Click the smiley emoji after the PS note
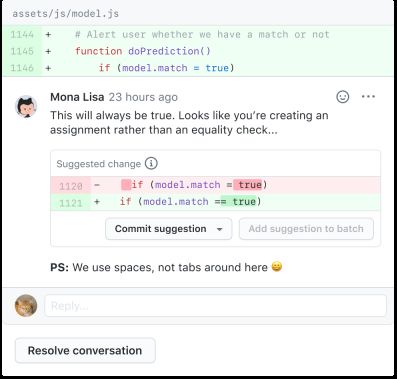The image size is (397, 379). (277, 267)
